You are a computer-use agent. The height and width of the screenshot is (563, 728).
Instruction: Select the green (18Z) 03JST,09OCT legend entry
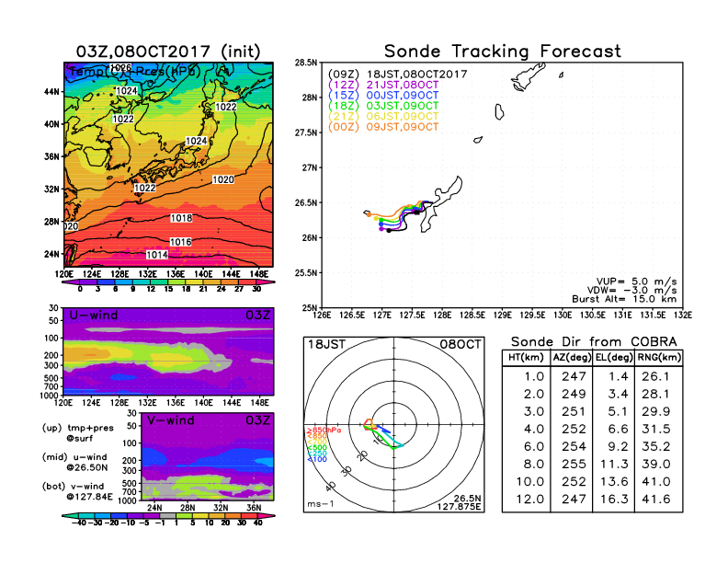tap(383, 106)
